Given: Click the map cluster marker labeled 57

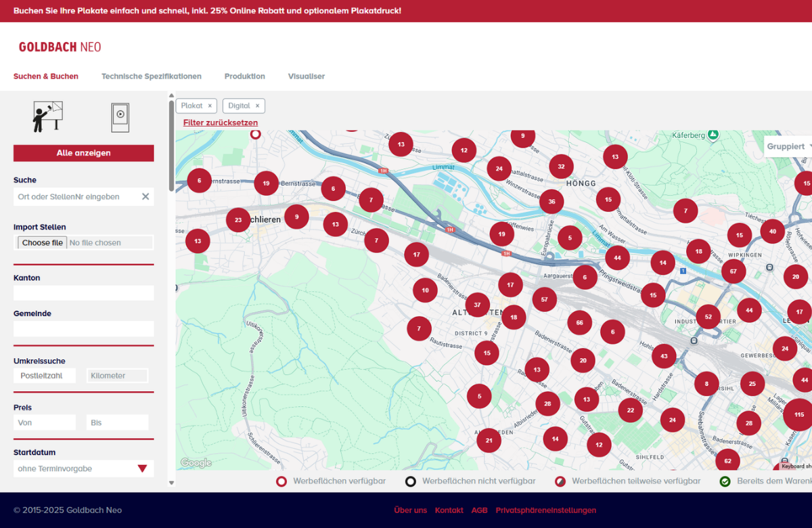Looking at the screenshot, I should [x=544, y=299].
